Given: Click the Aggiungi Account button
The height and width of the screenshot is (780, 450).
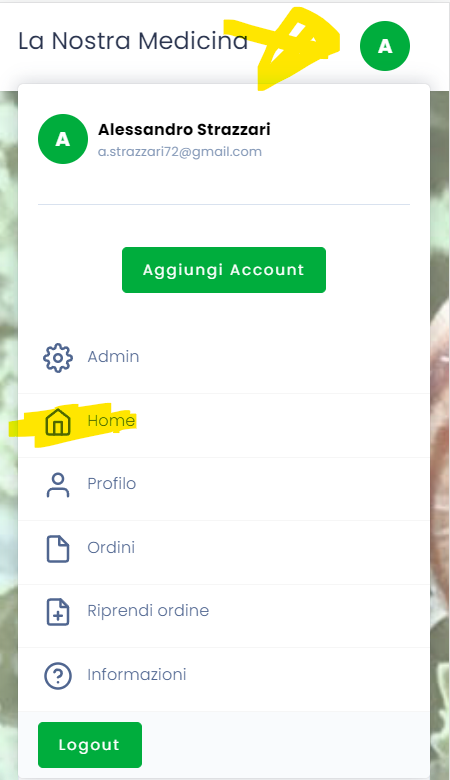Looking at the screenshot, I should (224, 270).
